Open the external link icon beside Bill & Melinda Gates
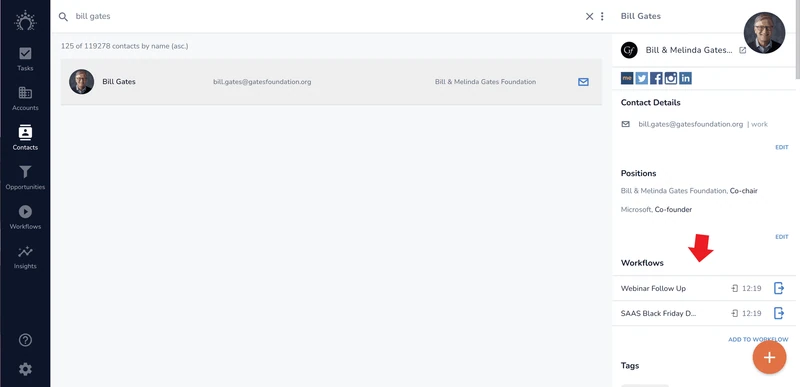The height and width of the screenshot is (387, 800). pyautogui.click(x=743, y=50)
